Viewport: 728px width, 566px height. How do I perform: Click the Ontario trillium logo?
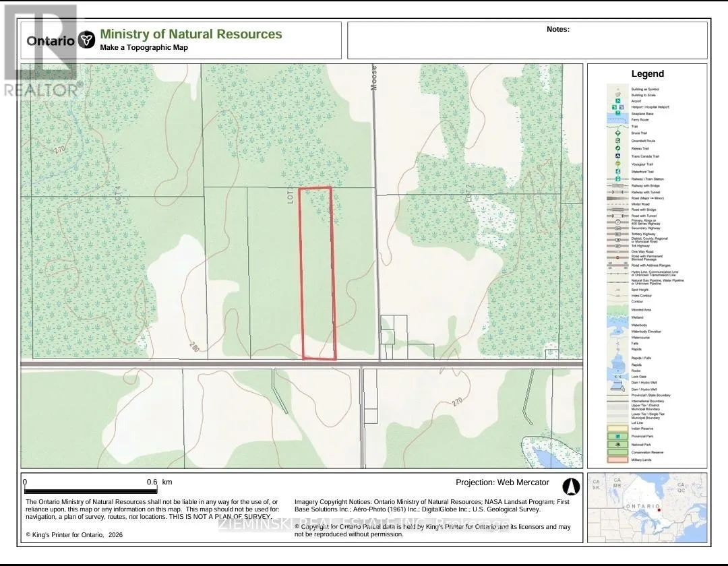(x=86, y=40)
